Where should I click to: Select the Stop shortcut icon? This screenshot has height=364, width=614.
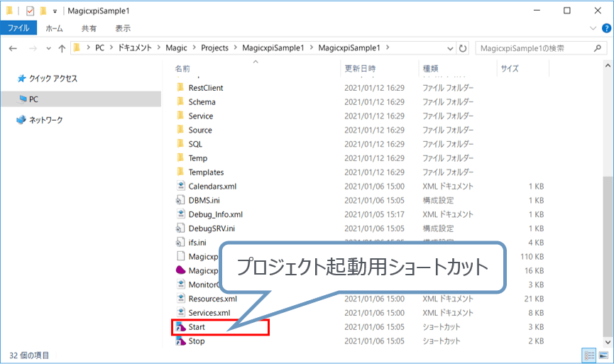click(x=180, y=341)
